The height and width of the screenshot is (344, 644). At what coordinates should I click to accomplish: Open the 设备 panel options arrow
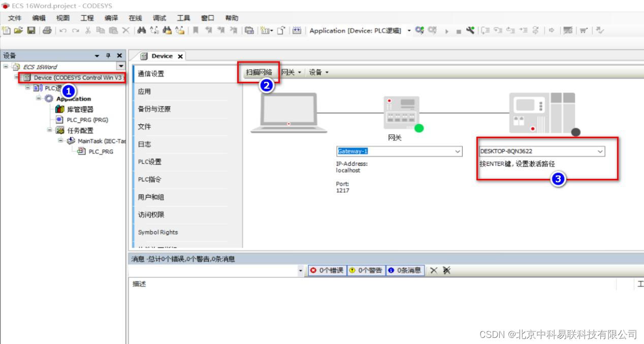pos(97,56)
